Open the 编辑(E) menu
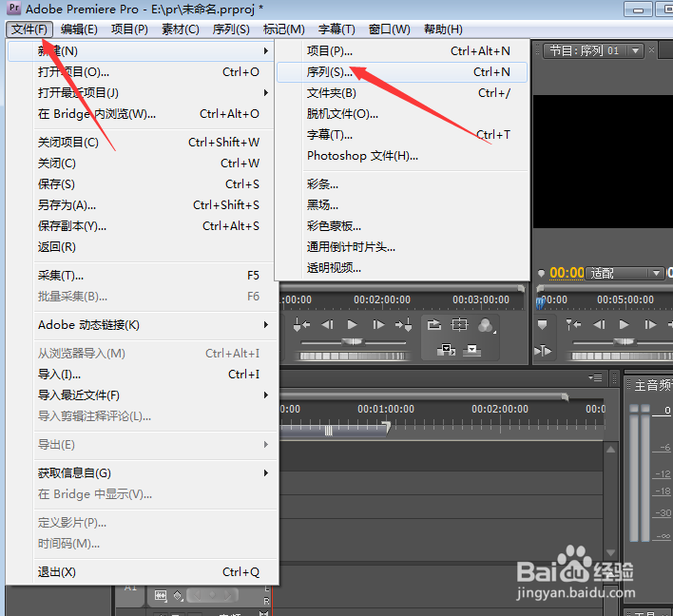The image size is (673, 616). click(79, 29)
